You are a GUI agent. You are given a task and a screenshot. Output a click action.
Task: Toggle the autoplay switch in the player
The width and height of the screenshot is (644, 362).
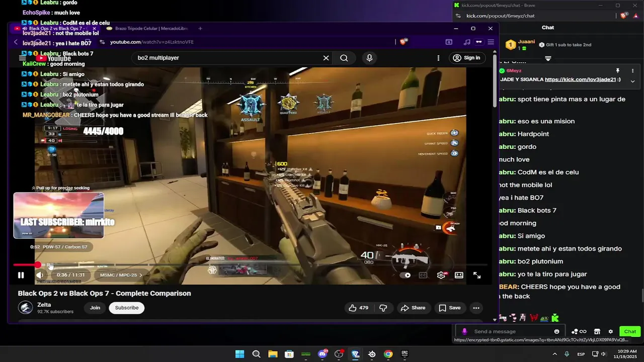coord(406,275)
